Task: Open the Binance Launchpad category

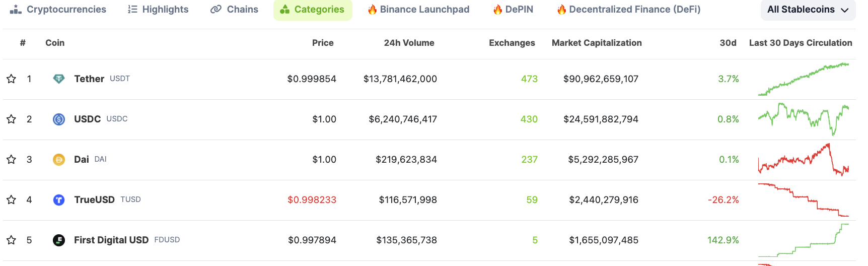Action: (x=419, y=9)
